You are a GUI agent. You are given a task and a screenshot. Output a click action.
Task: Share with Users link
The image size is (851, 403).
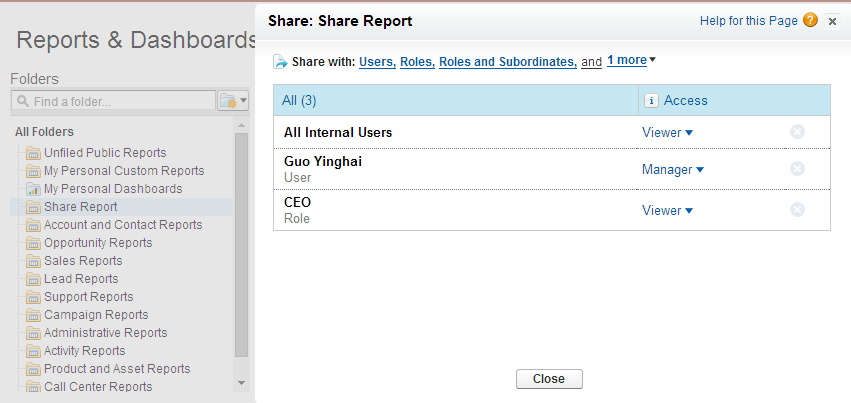(377, 62)
